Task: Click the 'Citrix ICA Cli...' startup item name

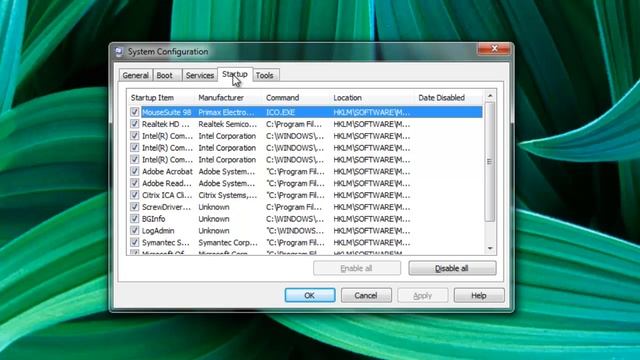Action: tap(167, 195)
